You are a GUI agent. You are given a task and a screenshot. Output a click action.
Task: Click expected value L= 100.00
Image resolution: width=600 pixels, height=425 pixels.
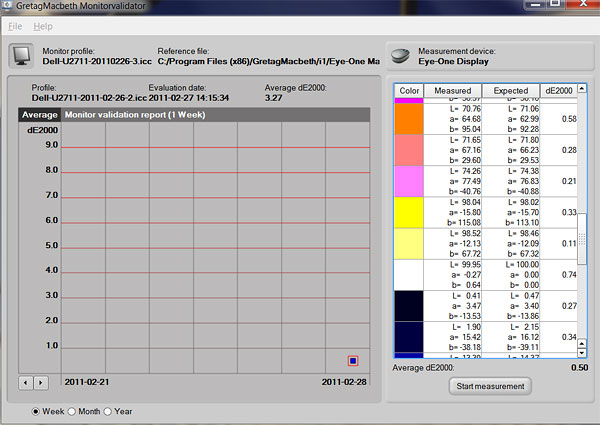coord(522,265)
